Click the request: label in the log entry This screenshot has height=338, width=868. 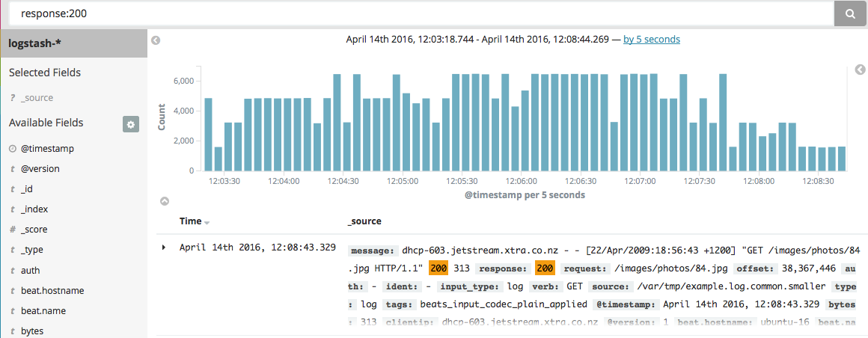[584, 269]
